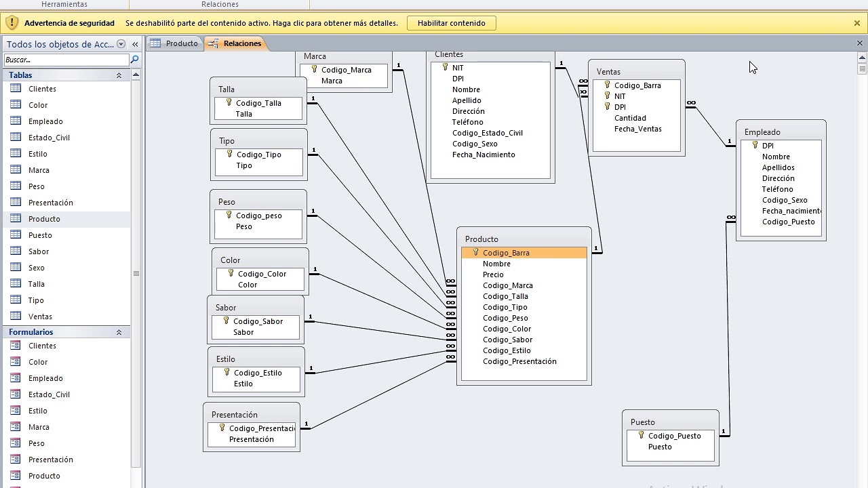Image resolution: width=868 pixels, height=488 pixels.
Task: Select Marca table icon in Tablas
Action: (x=16, y=170)
